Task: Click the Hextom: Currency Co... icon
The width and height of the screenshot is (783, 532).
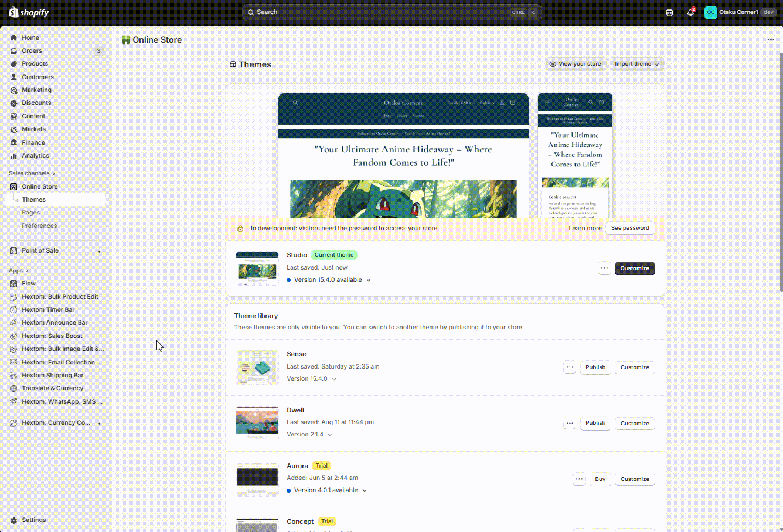Action: tap(13, 422)
